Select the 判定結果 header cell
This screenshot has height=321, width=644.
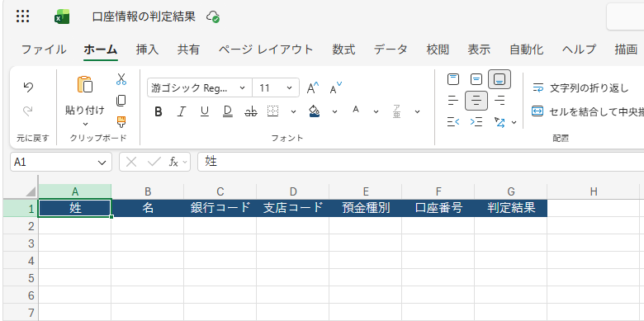pyautogui.click(x=511, y=208)
